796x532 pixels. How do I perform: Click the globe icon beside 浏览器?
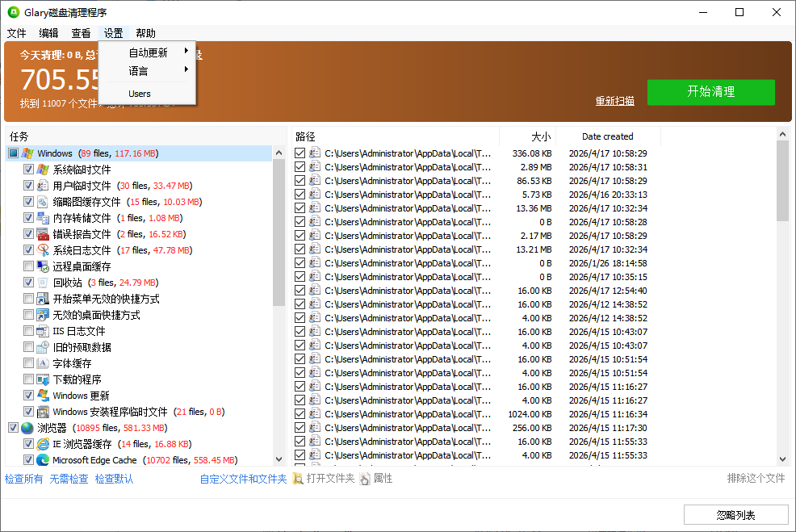(x=27, y=427)
